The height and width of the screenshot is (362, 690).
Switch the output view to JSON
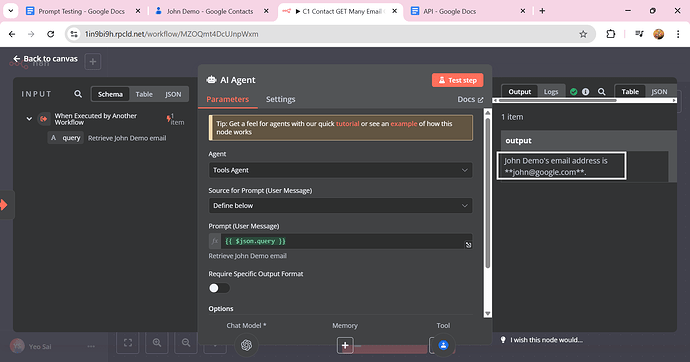pyautogui.click(x=659, y=91)
